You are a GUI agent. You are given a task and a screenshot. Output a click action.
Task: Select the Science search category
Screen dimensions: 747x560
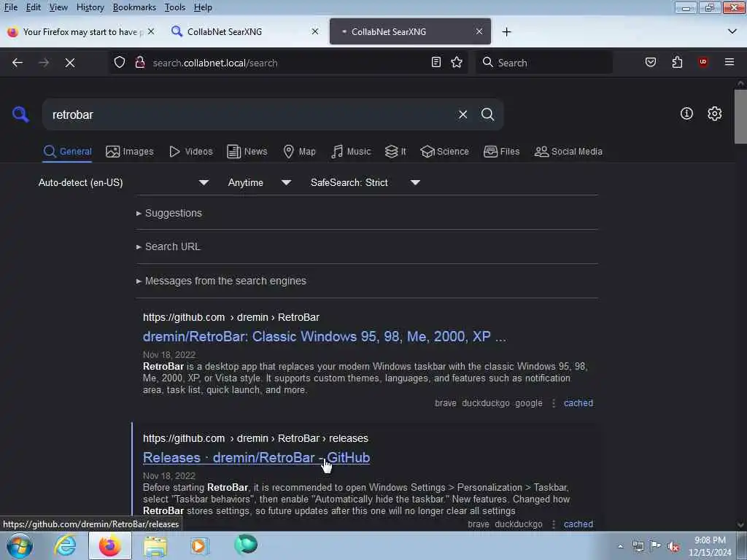444,152
